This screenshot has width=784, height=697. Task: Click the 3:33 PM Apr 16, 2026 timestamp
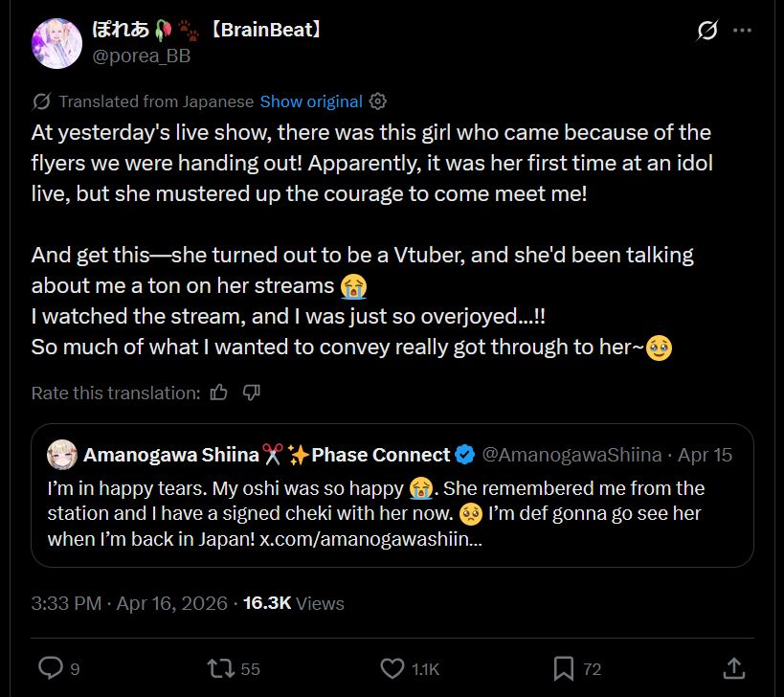pos(129,603)
